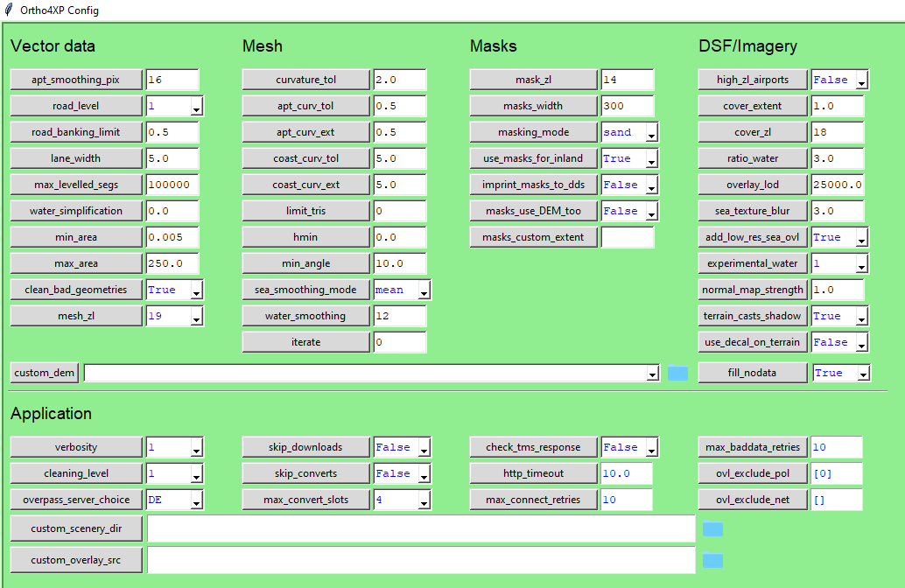Click the masks_custom_extent button
Viewport: 905px width, 588px height.
pos(533,237)
